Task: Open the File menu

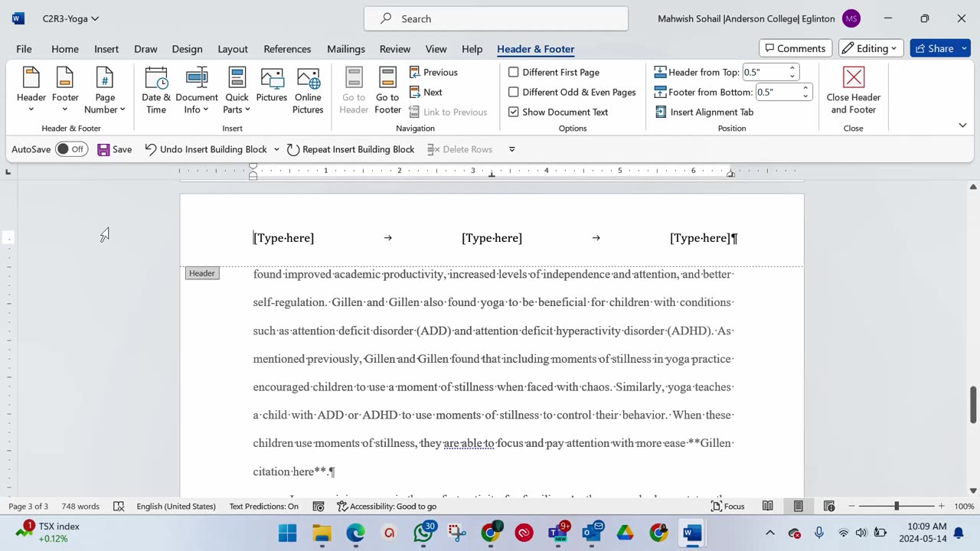Action: (24, 48)
